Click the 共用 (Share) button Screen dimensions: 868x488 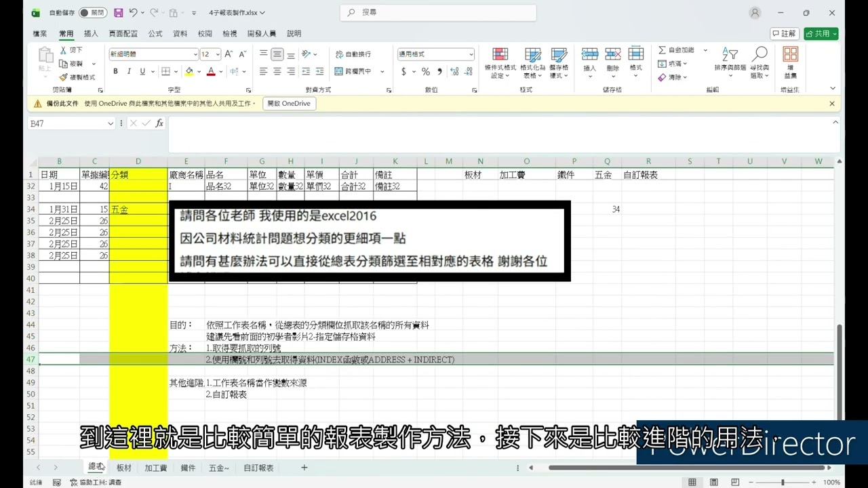click(821, 33)
